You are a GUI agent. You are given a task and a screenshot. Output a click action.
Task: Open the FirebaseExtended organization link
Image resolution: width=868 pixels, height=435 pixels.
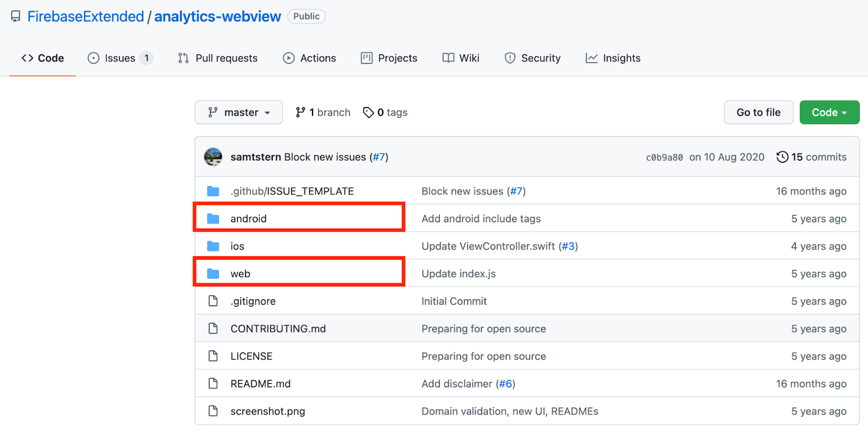click(86, 17)
